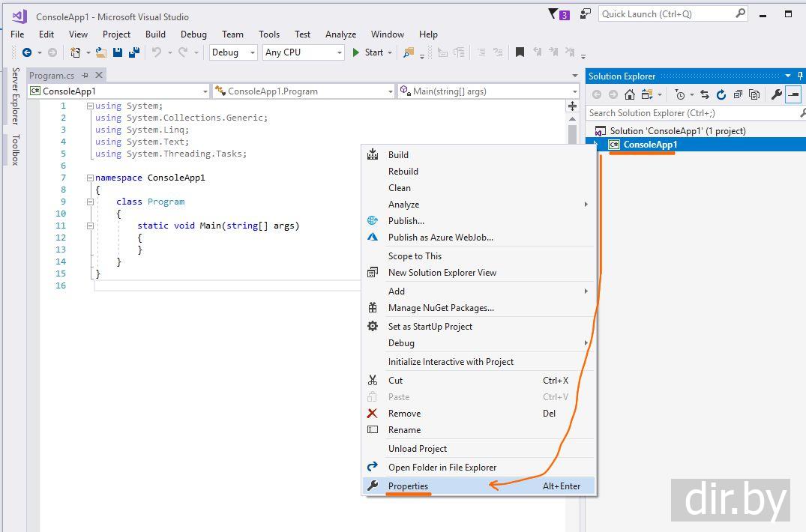This screenshot has width=806, height=532.
Task: Open Properties via the wrench icon
Action: coord(777,94)
